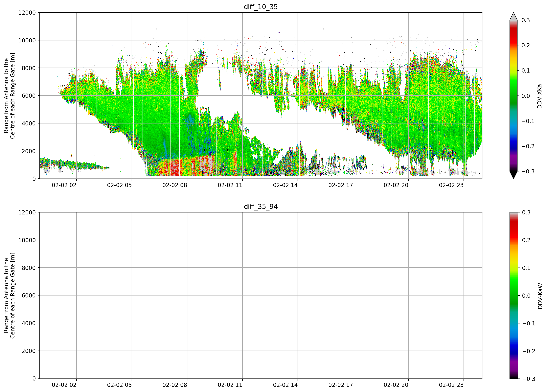Click the top plot's range y-axis title
The width and height of the screenshot is (547, 392).
point(9,96)
